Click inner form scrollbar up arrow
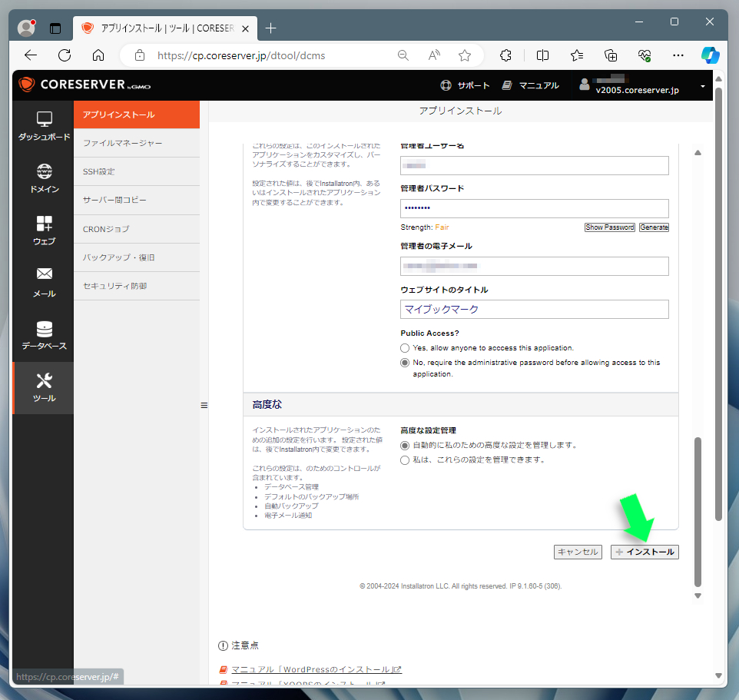Viewport: 739px width, 700px height. [698, 153]
